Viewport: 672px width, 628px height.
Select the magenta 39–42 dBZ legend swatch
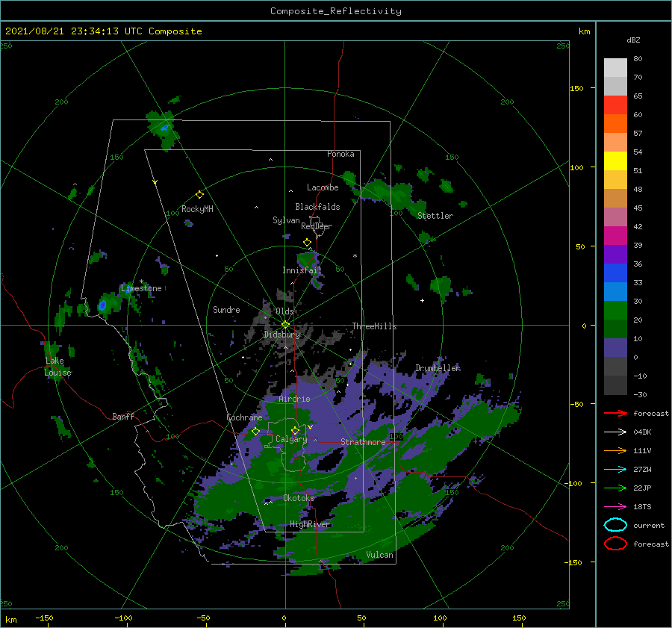tap(615, 236)
